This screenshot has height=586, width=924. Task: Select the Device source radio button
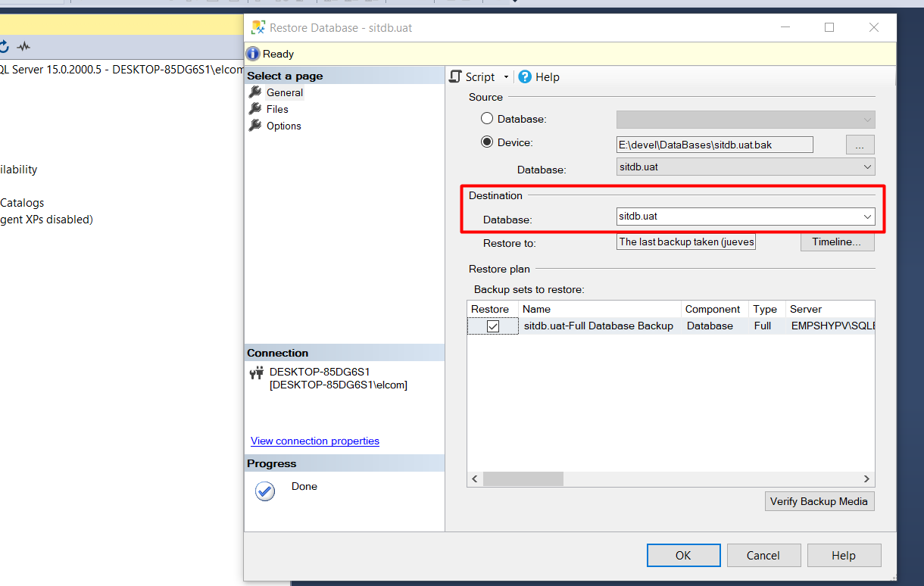pyautogui.click(x=487, y=142)
